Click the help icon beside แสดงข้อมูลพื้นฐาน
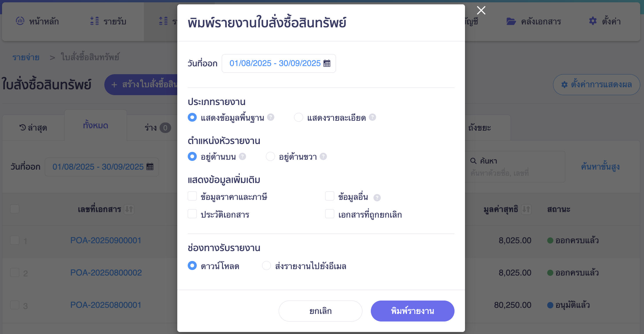This screenshot has height=334, width=644. coord(271,117)
